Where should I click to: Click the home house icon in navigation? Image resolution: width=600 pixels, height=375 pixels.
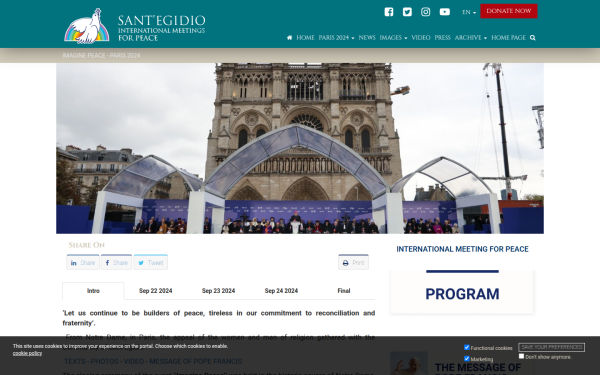289,38
